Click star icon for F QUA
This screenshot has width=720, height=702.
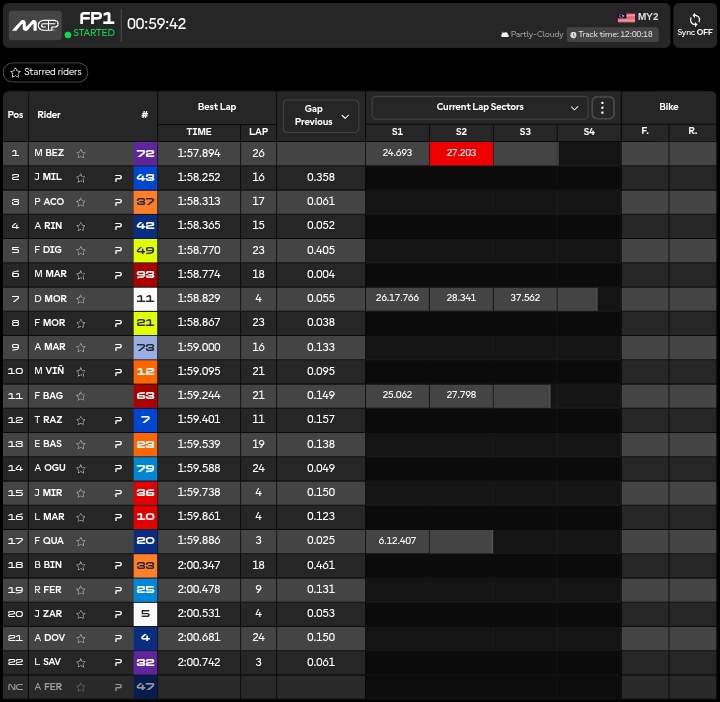81,542
